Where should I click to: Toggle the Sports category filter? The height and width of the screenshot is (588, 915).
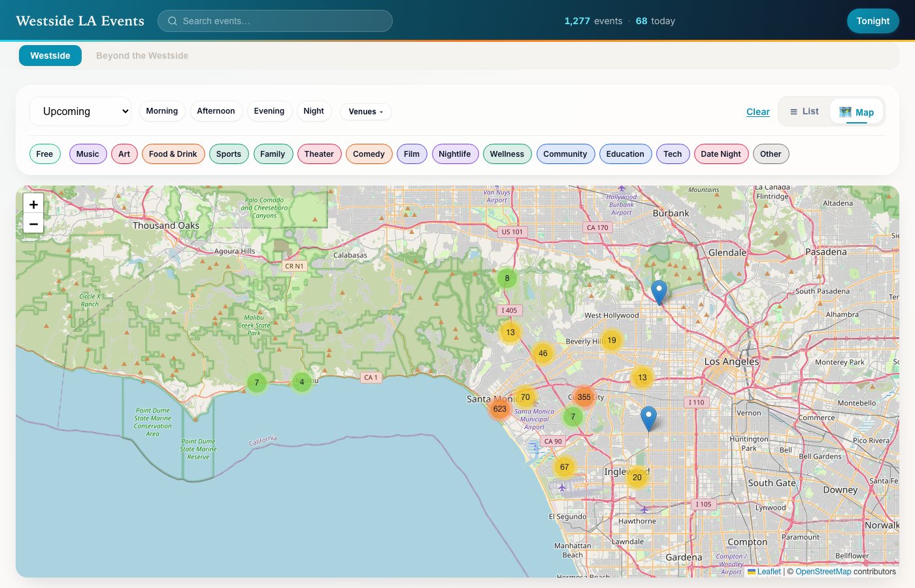click(229, 154)
